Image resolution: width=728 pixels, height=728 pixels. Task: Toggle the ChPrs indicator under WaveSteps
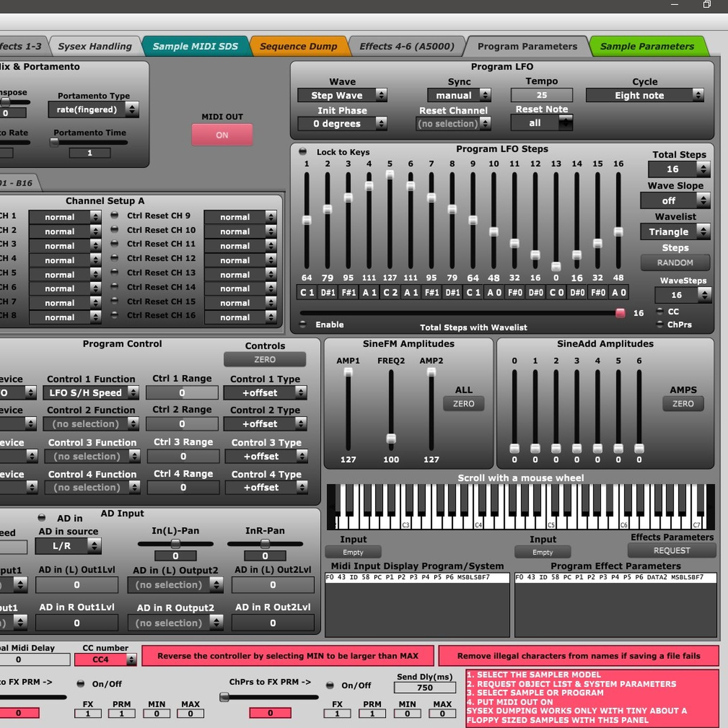pyautogui.click(x=660, y=324)
